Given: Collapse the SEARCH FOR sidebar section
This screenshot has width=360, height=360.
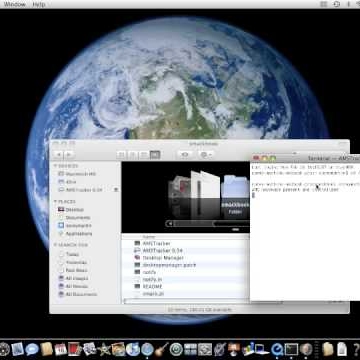Looking at the screenshot, I should [x=55, y=245].
